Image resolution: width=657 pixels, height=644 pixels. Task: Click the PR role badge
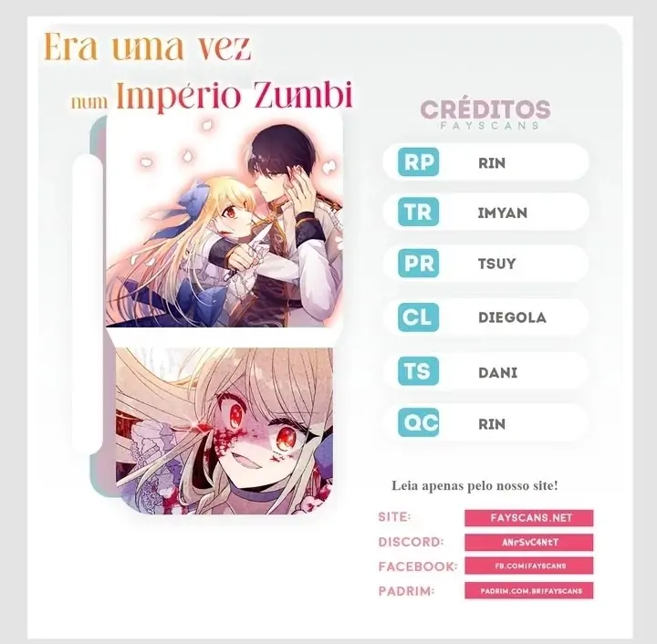click(x=418, y=263)
